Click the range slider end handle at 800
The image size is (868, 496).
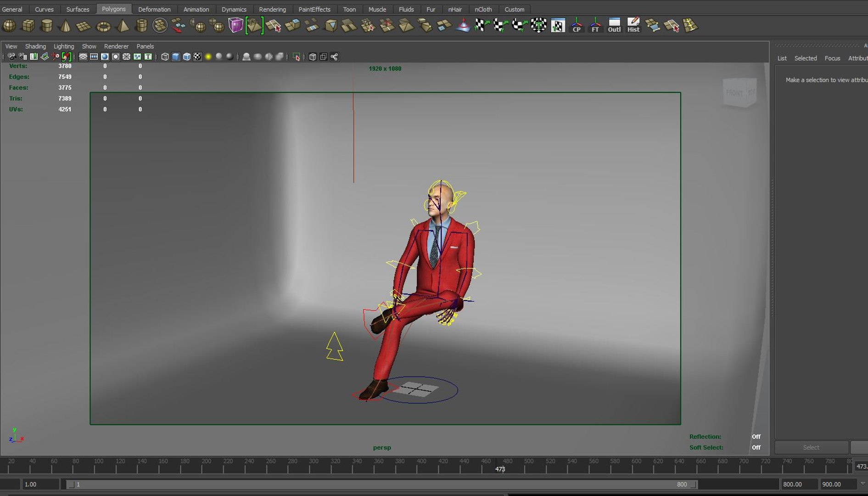point(694,485)
